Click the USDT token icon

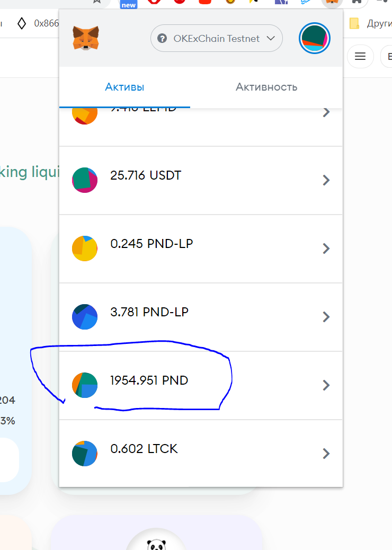[x=85, y=180]
